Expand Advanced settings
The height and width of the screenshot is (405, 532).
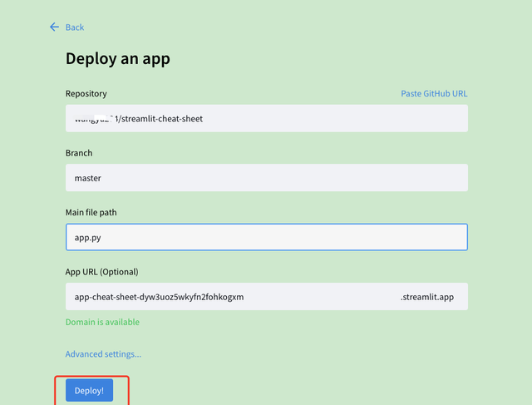(103, 353)
